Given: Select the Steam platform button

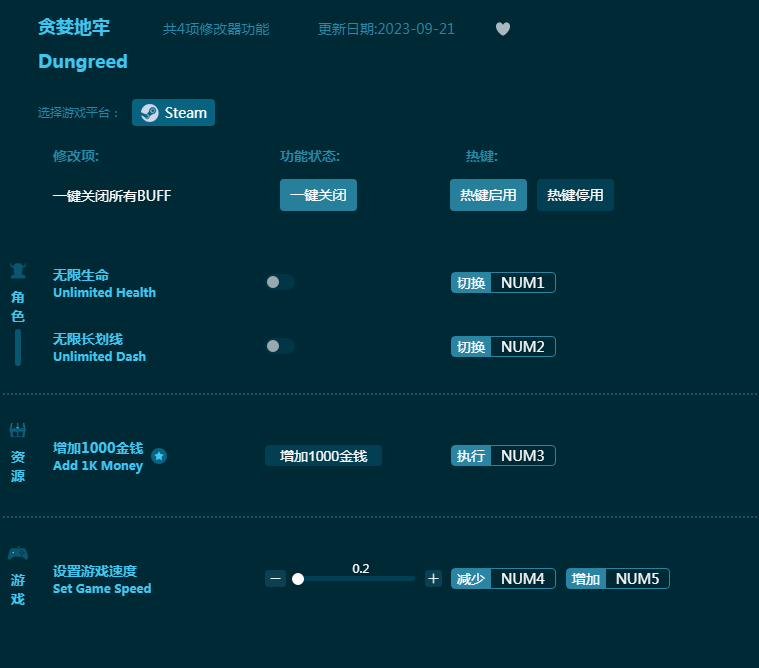Looking at the screenshot, I should [173, 112].
